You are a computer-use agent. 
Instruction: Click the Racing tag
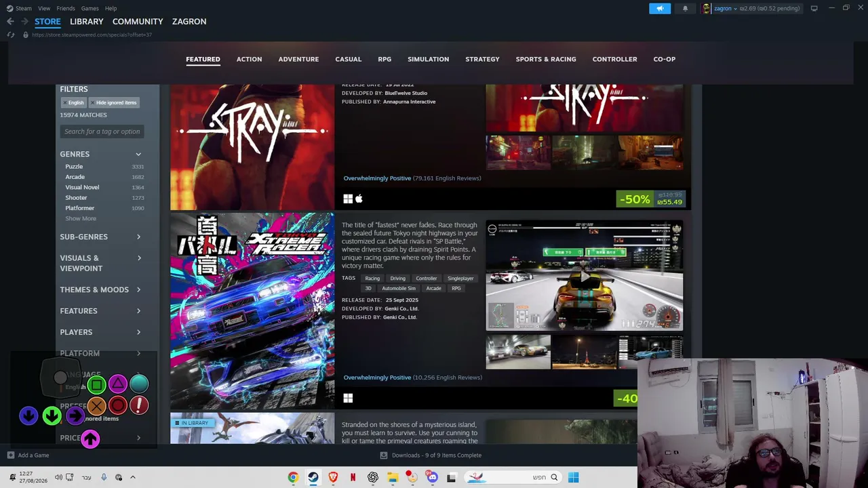click(x=372, y=279)
